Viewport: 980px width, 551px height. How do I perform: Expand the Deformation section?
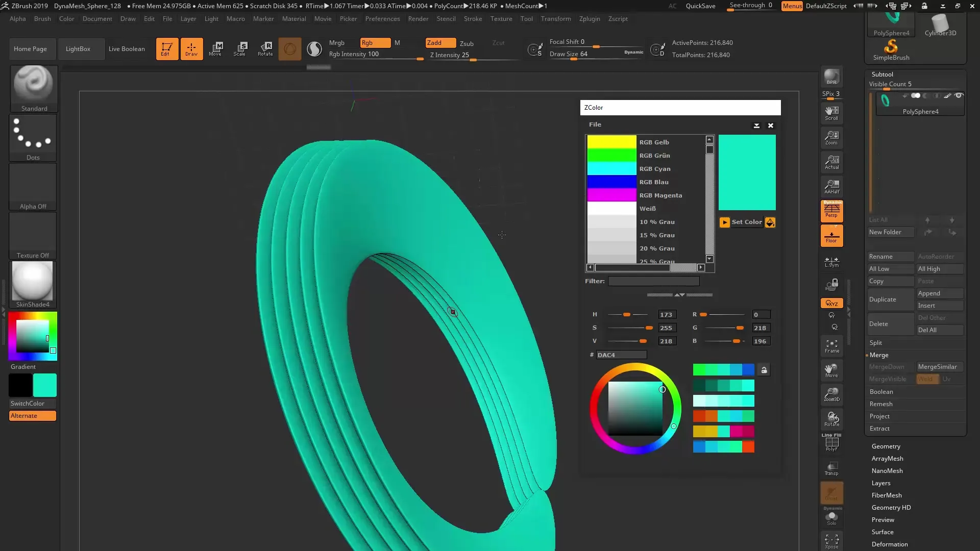point(889,544)
